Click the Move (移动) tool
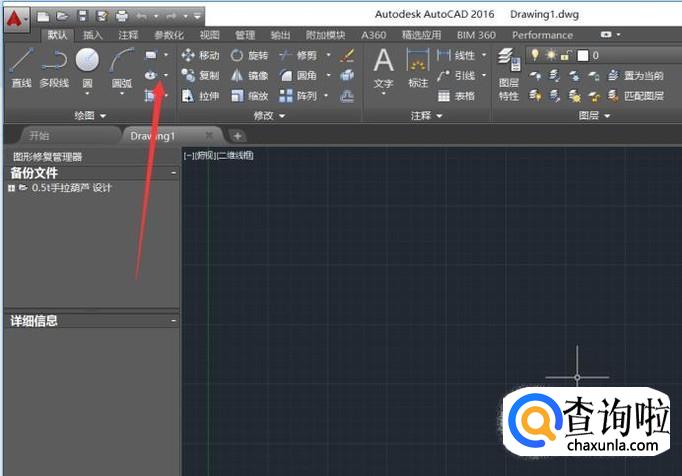This screenshot has width=682, height=476. pos(200,55)
